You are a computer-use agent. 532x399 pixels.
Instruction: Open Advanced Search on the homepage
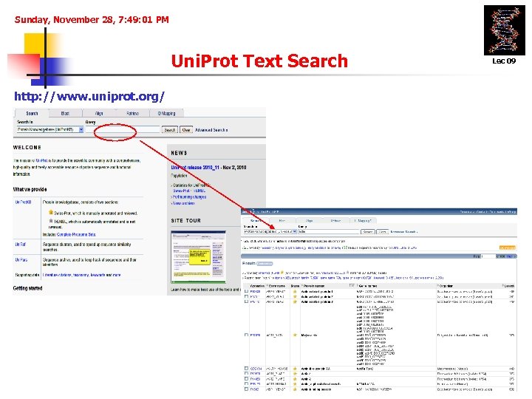(211, 130)
